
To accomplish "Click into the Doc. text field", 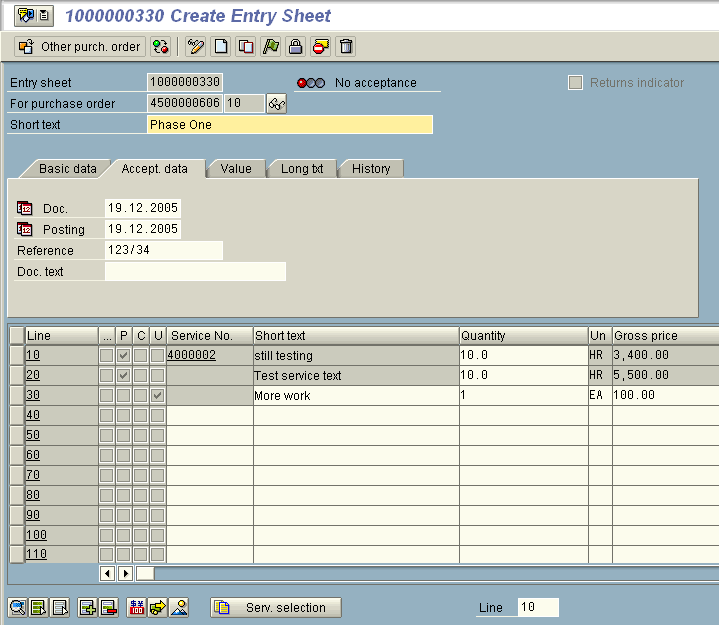I will (195, 272).
